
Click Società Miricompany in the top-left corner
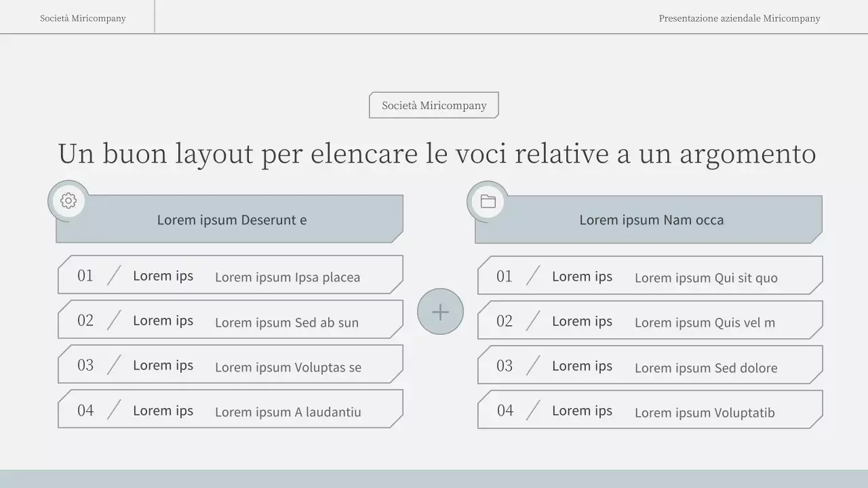click(82, 18)
